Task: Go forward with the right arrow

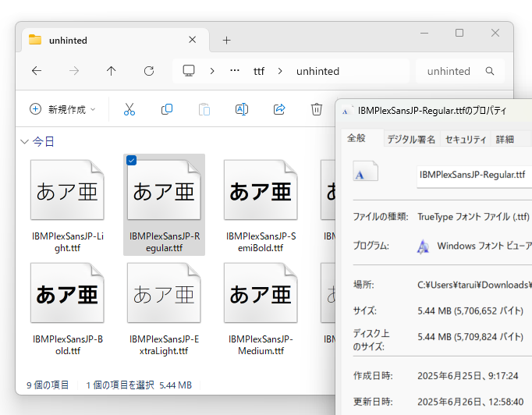Action: 74,71
